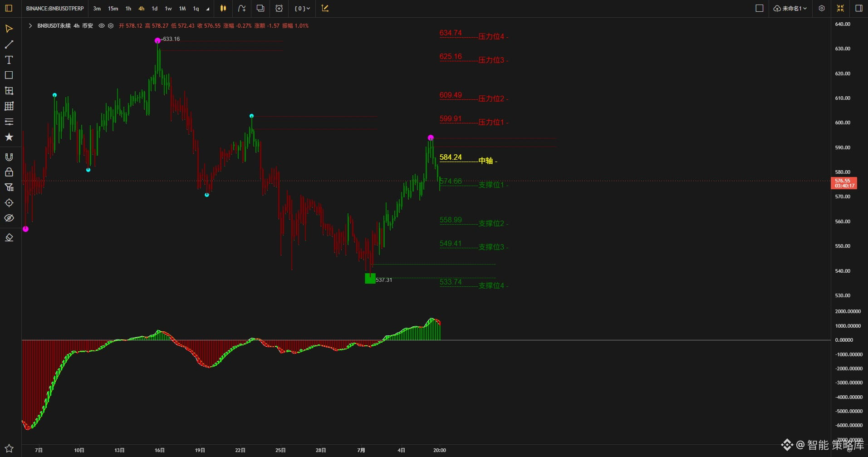
Task: Create a price alert with alarm icon
Action: pos(279,8)
